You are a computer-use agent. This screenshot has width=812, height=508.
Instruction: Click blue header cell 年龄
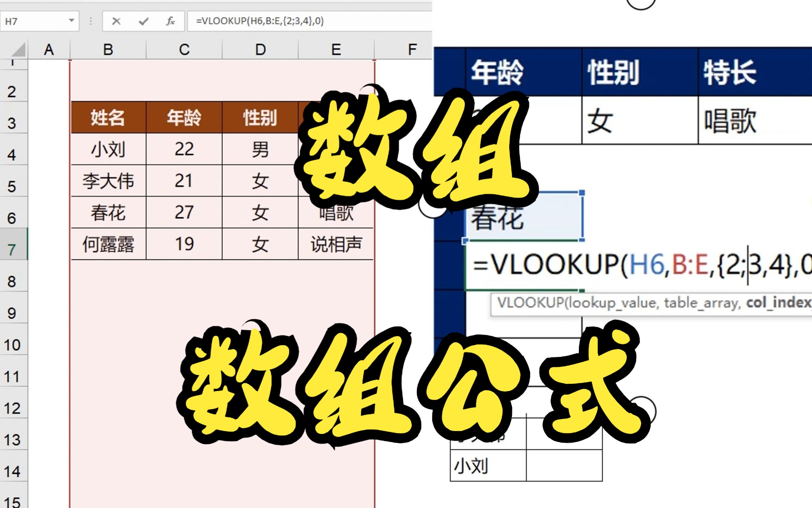click(x=524, y=72)
